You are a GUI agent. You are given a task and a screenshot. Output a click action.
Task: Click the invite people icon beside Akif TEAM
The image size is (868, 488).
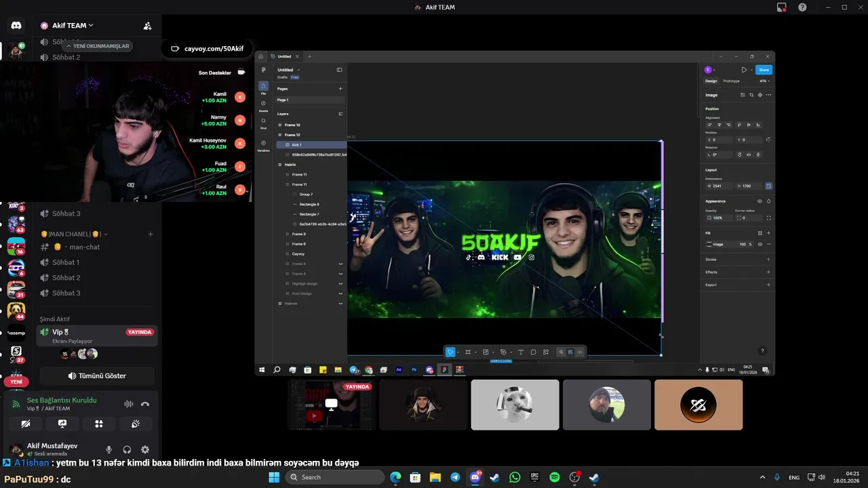coord(148,26)
